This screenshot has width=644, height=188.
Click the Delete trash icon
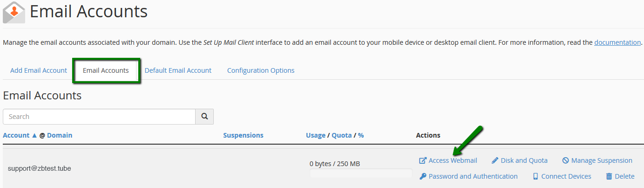point(609,176)
